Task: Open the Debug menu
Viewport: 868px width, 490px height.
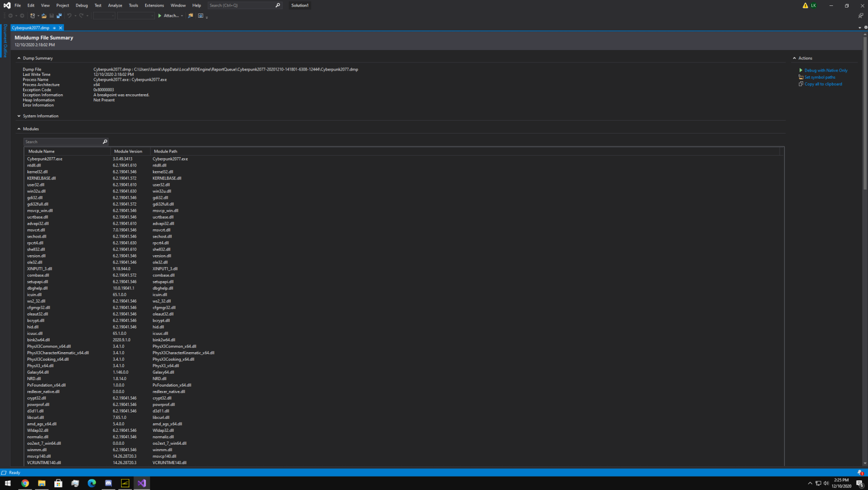Action: coord(82,5)
